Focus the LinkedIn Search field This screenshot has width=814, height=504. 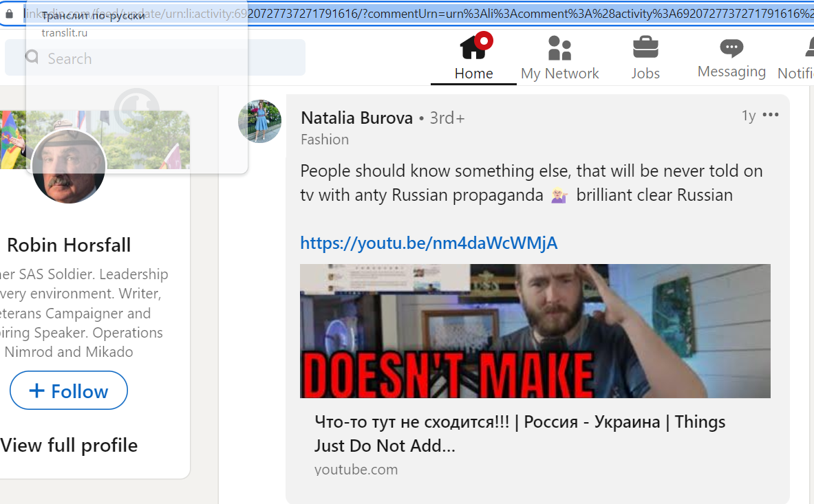pyautogui.click(x=156, y=58)
